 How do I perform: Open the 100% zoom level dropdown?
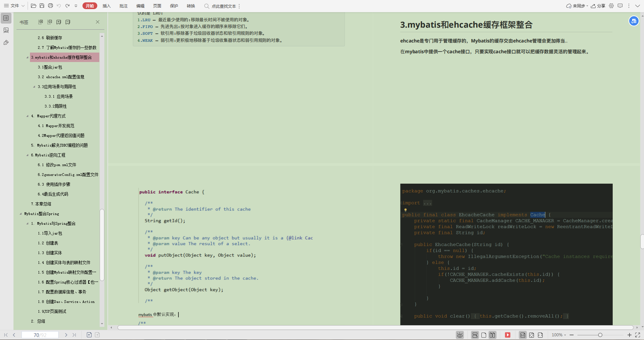point(559,335)
